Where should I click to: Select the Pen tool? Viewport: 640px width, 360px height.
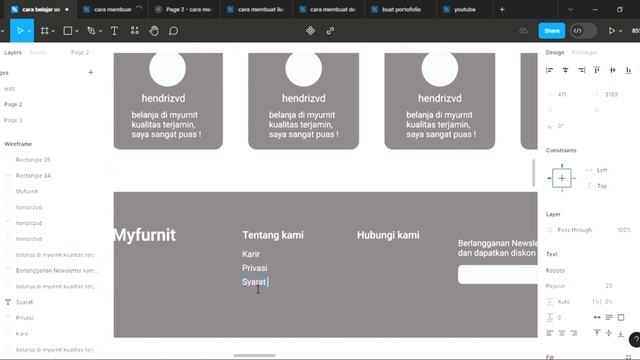point(91,31)
